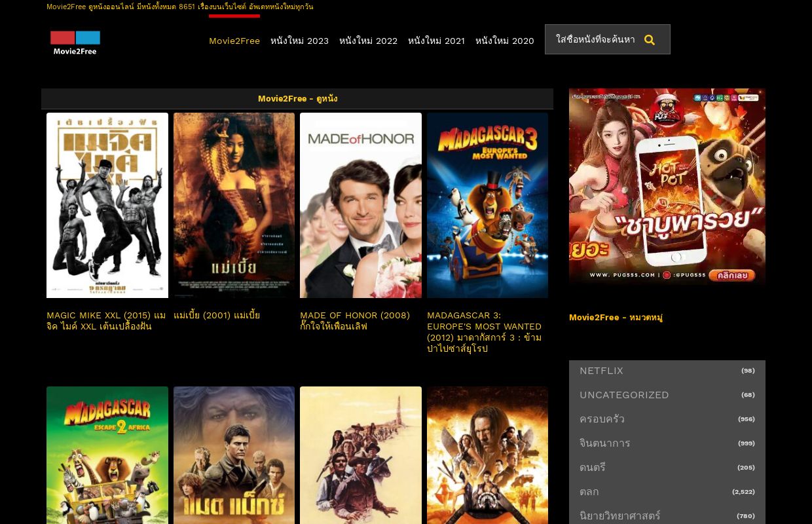Open the Madagascar 3 poster

(x=488, y=205)
